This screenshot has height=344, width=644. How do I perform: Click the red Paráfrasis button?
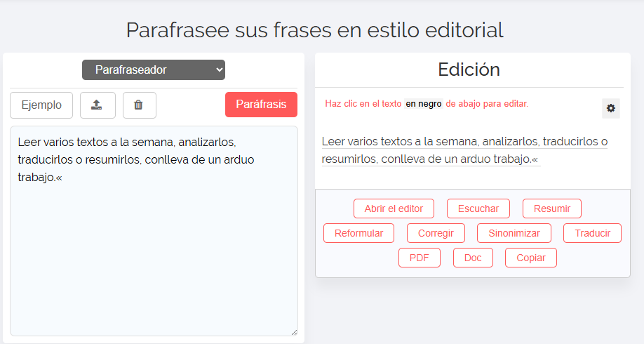261,105
